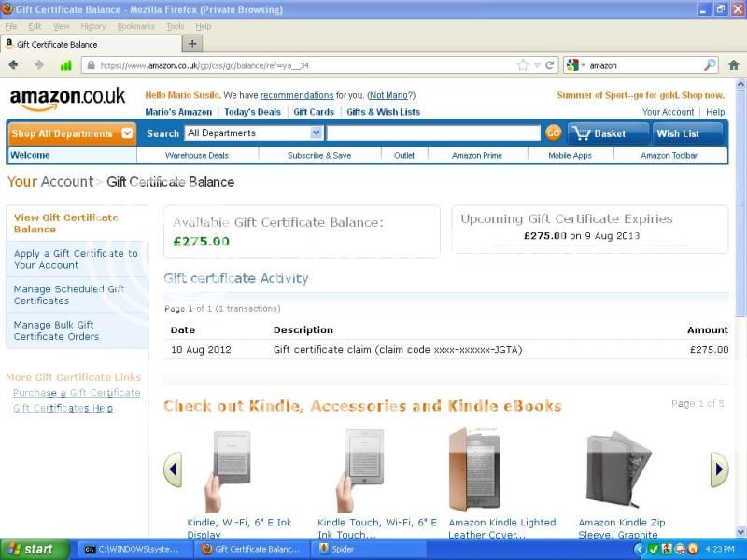Open the Your Account link in header
The image size is (747, 560).
(668, 112)
